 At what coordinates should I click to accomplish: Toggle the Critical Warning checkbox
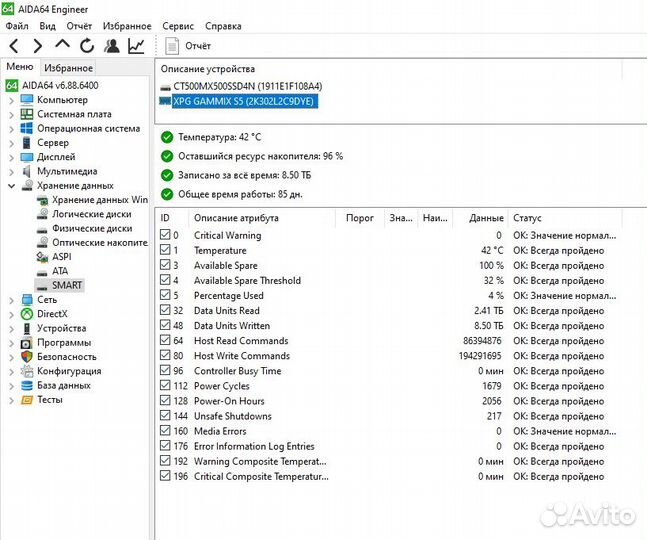coord(165,235)
